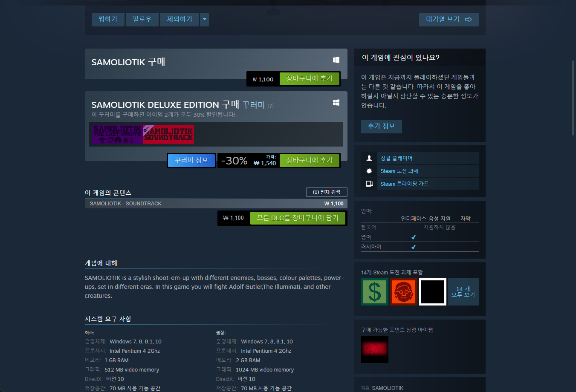This screenshot has width=576, height=392.
Task: Click the page vertical scrollbar thumb
Action: tap(573, 98)
